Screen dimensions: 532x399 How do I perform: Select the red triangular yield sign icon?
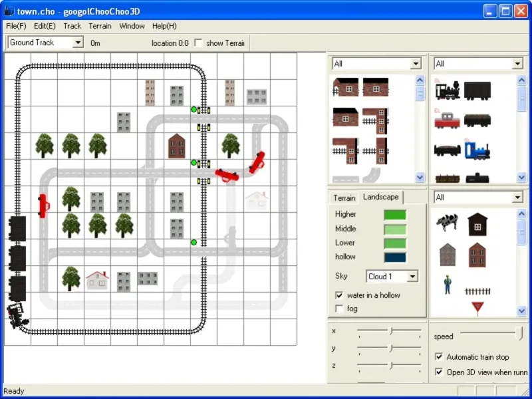click(477, 308)
